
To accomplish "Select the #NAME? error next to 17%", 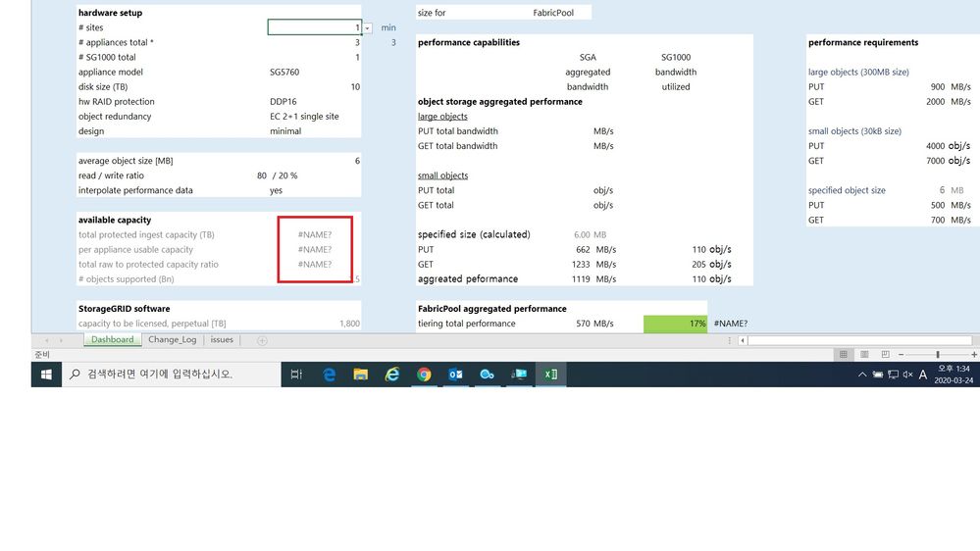I will pyautogui.click(x=731, y=324).
